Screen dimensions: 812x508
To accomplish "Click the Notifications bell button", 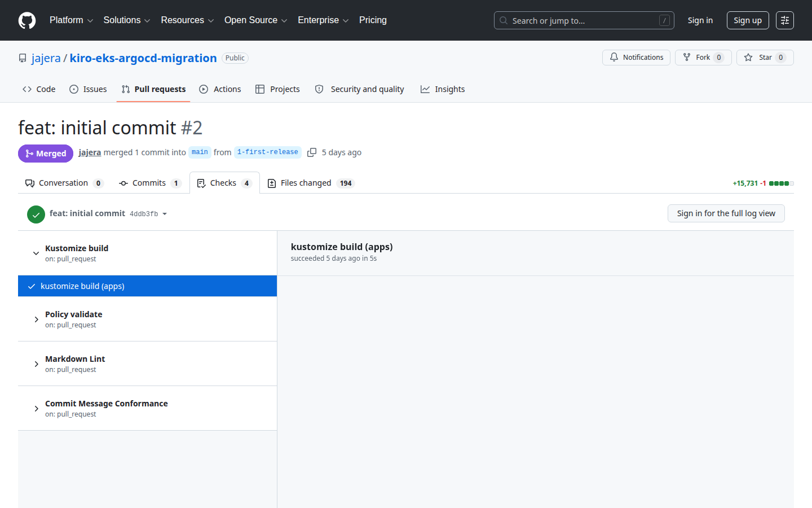I will (636, 58).
